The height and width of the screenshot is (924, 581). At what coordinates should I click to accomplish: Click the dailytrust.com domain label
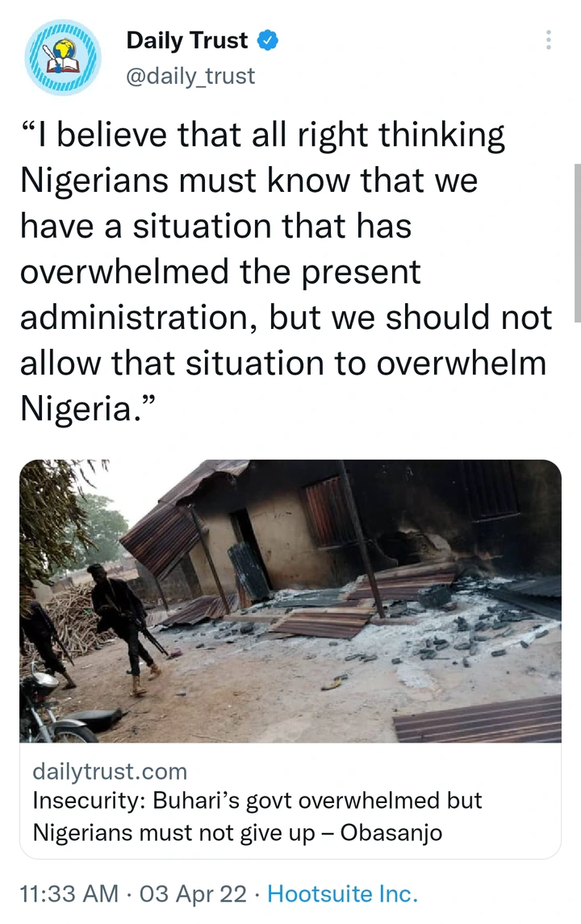tap(110, 772)
